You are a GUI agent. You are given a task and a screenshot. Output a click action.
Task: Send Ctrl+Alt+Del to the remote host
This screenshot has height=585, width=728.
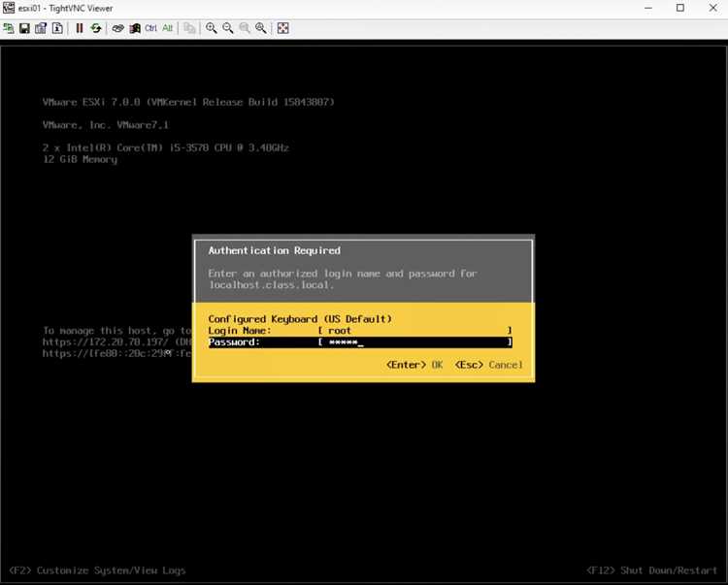coord(117,28)
